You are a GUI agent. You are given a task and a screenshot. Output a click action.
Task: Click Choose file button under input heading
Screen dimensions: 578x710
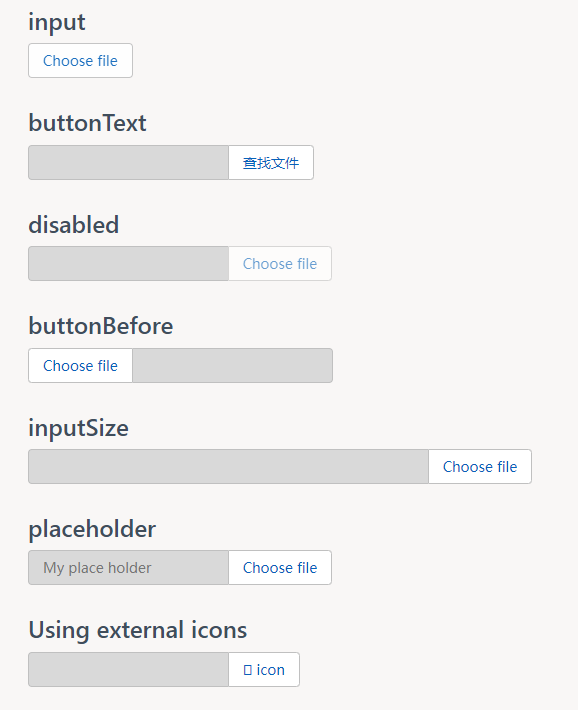[x=80, y=61]
